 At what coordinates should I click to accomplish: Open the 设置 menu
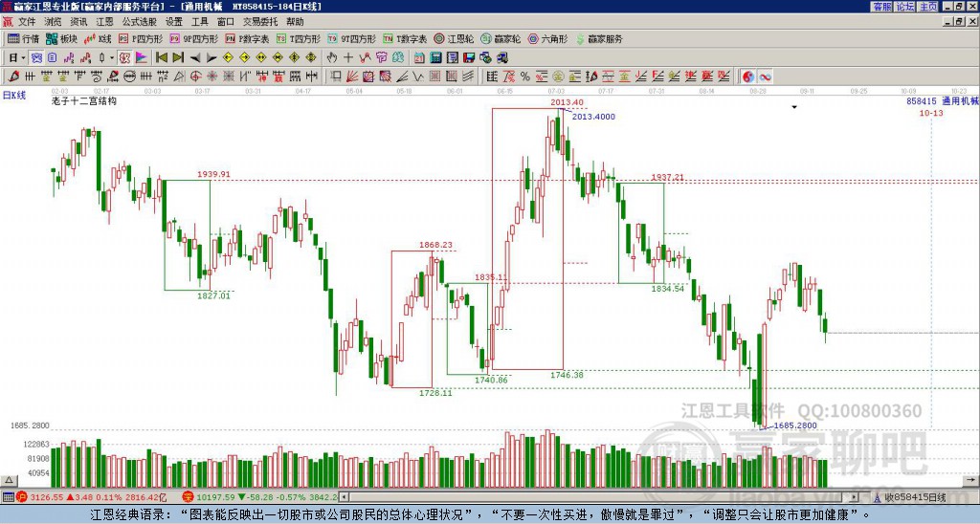pos(174,22)
